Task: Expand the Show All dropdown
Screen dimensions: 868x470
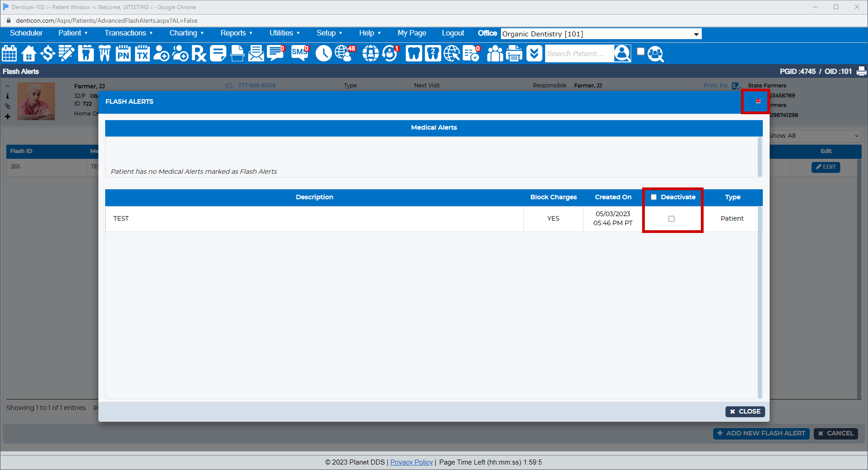Action: point(814,135)
